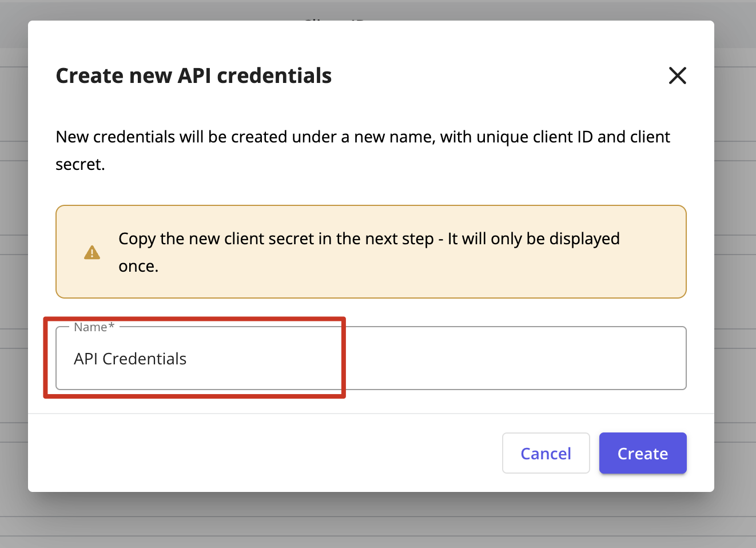Click the client secret warning message text
This screenshot has height=548, width=756.
coord(369,252)
